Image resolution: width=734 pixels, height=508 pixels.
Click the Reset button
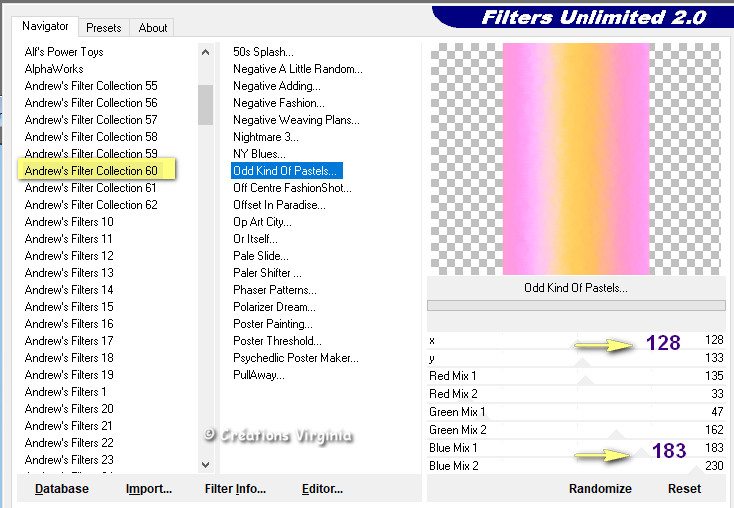pyautogui.click(x=684, y=489)
